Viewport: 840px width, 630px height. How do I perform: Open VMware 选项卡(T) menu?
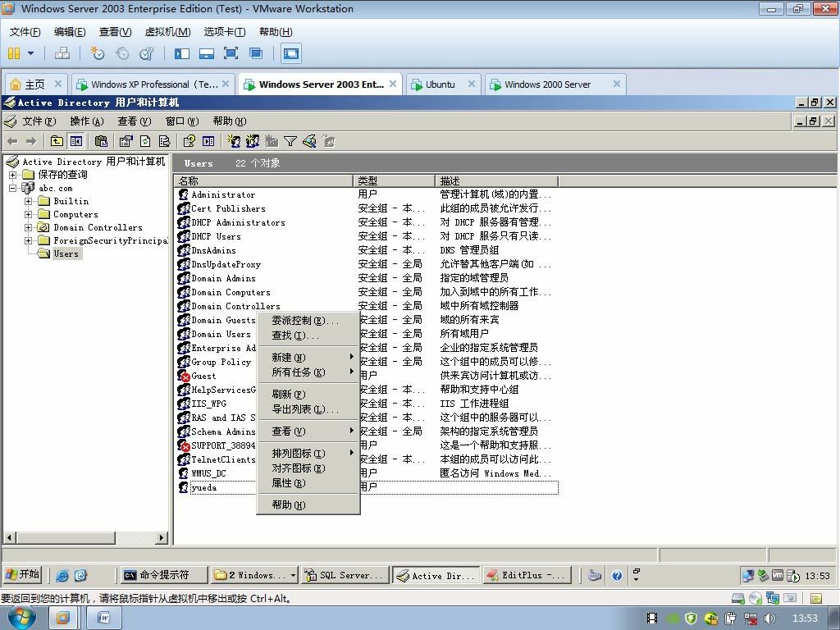pos(225,32)
